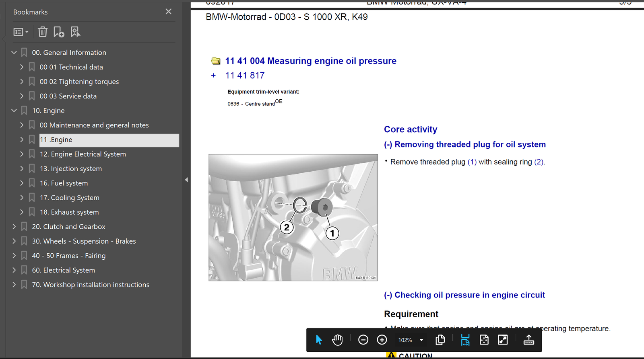
Task: Open 60. Electrical System bookmark
Action: [x=64, y=270]
